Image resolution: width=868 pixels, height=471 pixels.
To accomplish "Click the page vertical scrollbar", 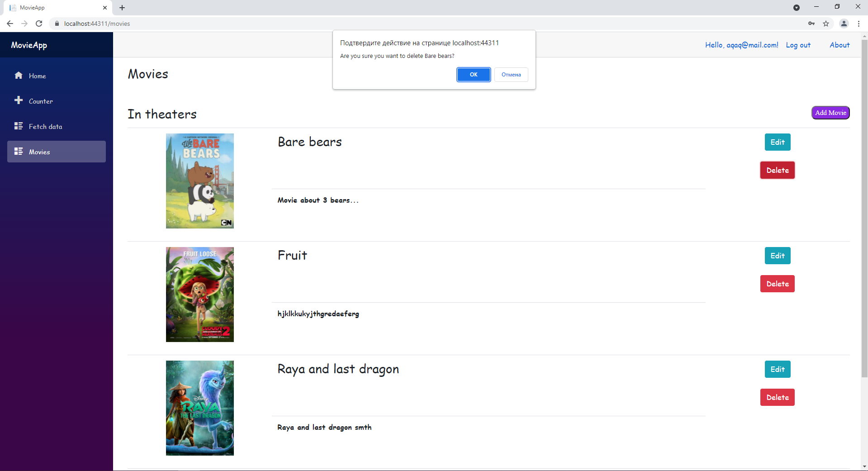I will 864,208.
